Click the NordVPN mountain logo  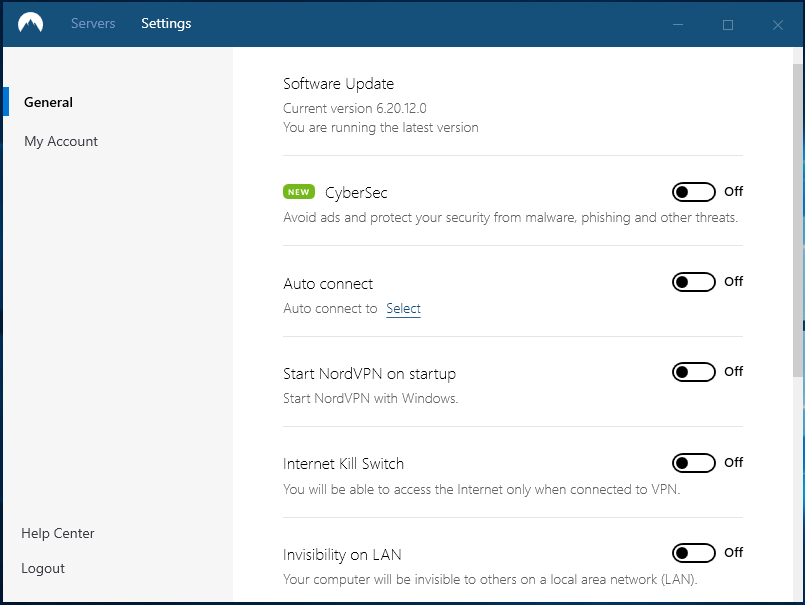[x=30, y=23]
